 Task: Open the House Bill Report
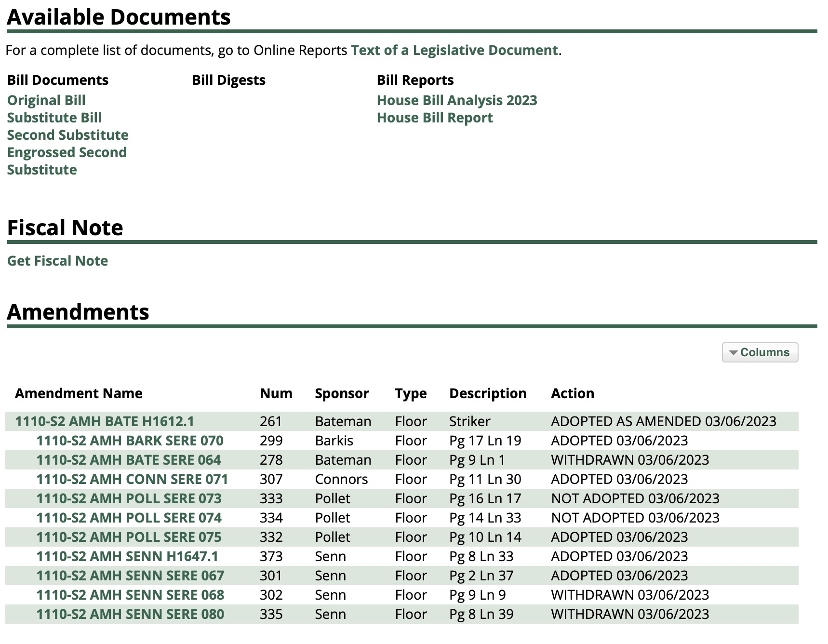[434, 118]
